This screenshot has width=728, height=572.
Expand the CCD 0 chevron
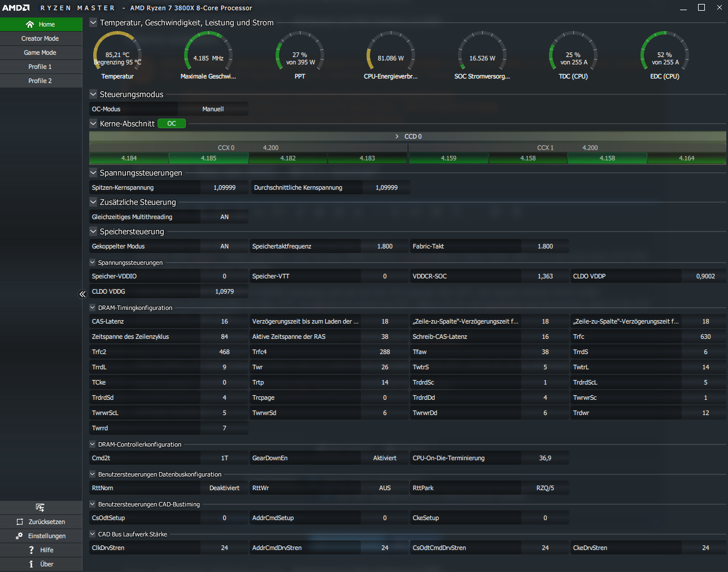(x=397, y=137)
